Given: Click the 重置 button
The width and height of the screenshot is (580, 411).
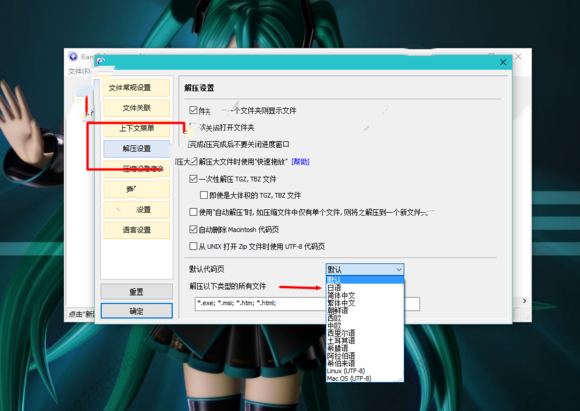Looking at the screenshot, I should point(136,292).
